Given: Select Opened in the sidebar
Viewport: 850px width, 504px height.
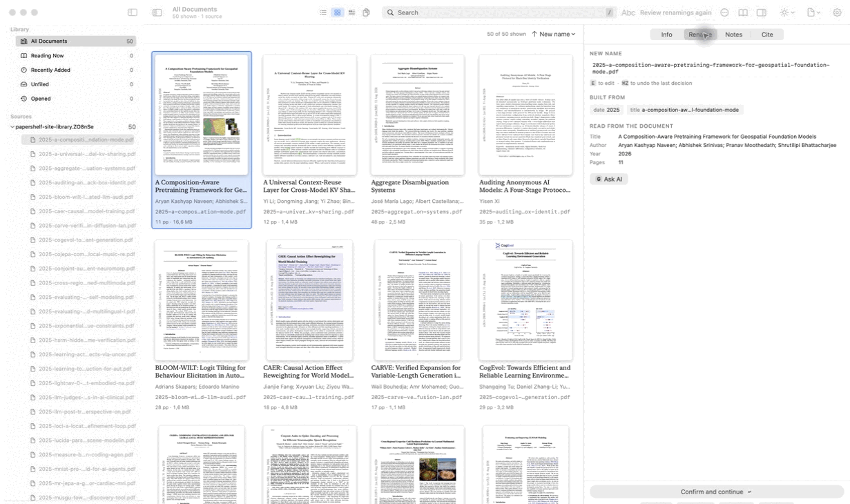Looking at the screenshot, I should tap(76, 99).
